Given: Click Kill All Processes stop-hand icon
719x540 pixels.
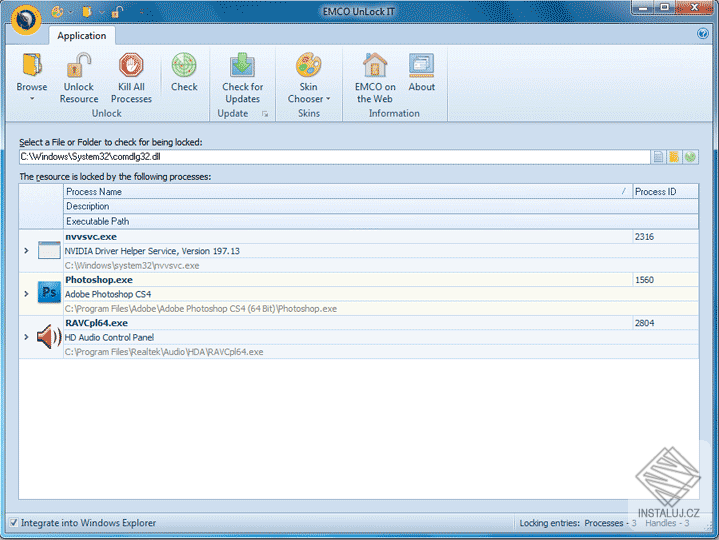Looking at the screenshot, I should (x=131, y=65).
